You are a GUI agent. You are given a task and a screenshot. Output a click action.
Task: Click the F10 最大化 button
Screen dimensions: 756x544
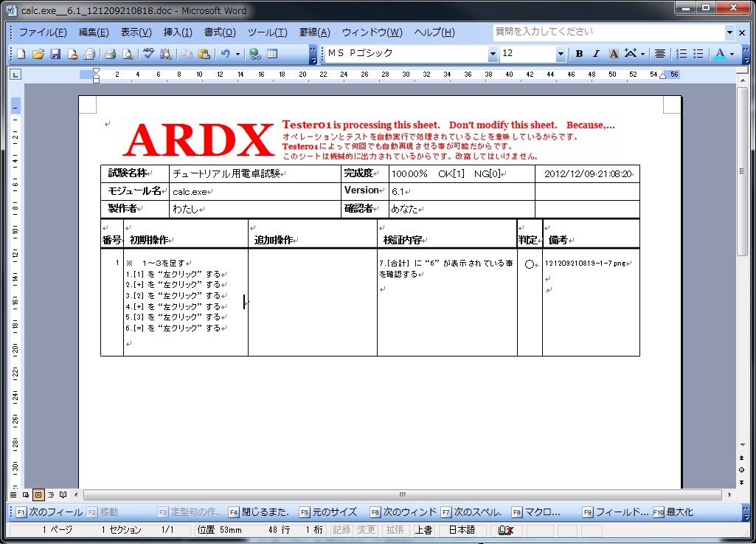point(673,512)
